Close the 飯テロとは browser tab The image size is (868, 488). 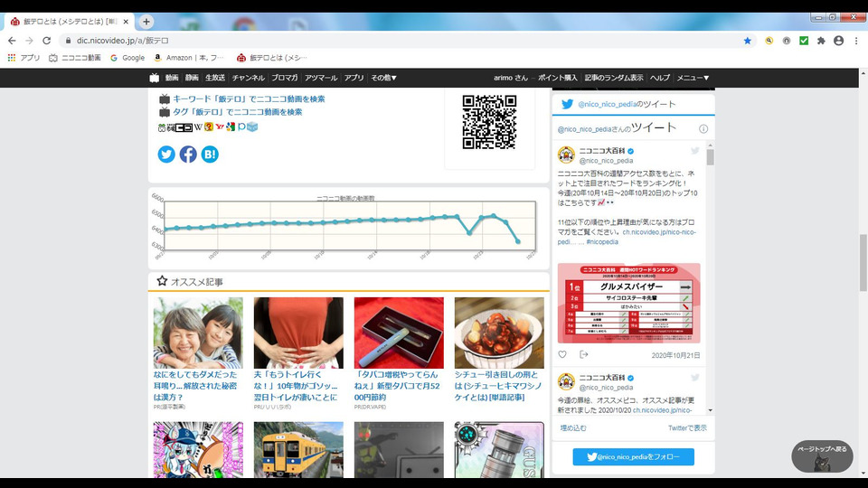tap(126, 22)
